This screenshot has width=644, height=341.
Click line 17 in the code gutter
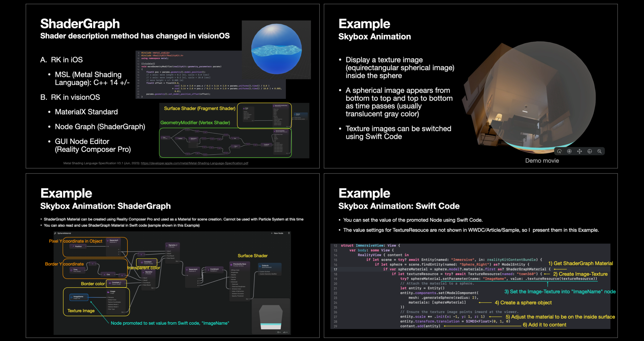(x=335, y=269)
